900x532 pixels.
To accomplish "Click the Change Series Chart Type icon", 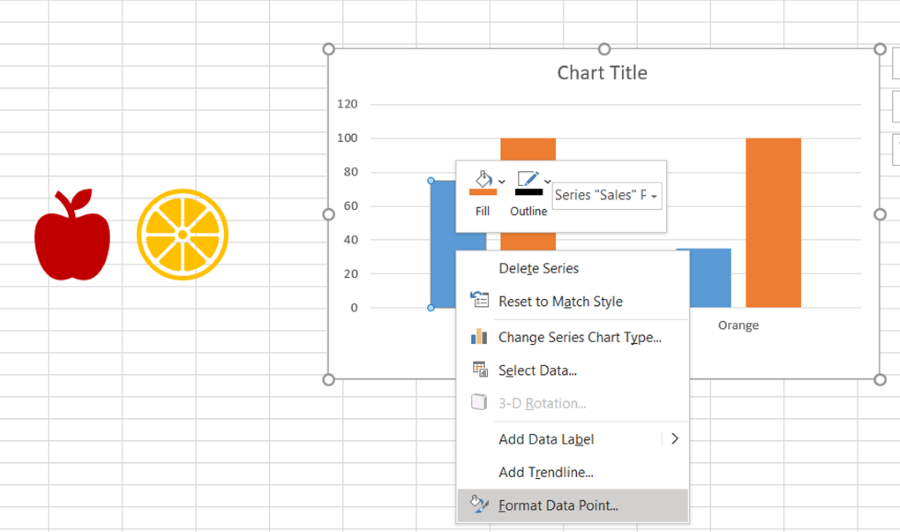I will click(479, 336).
